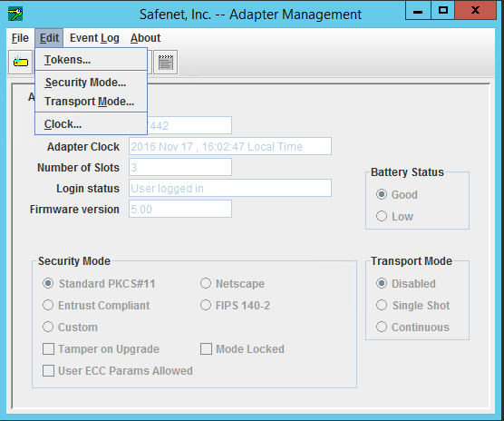Maximize the Adapter Management window
The width and height of the screenshot is (504, 421).
[x=443, y=11]
